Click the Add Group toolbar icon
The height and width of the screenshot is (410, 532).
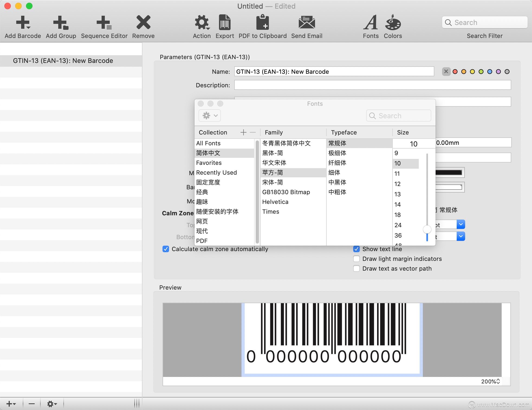[x=61, y=23]
